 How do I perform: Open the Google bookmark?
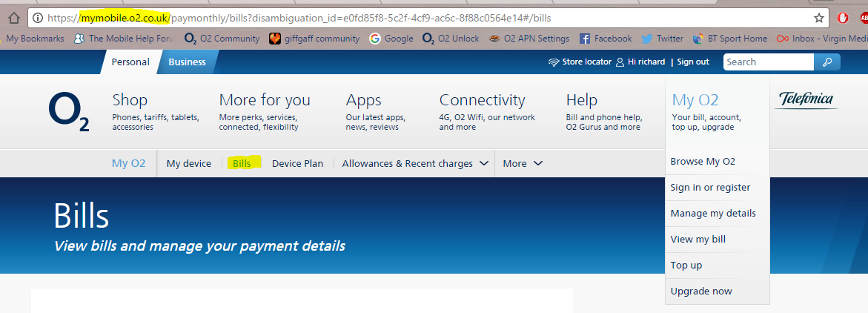391,39
